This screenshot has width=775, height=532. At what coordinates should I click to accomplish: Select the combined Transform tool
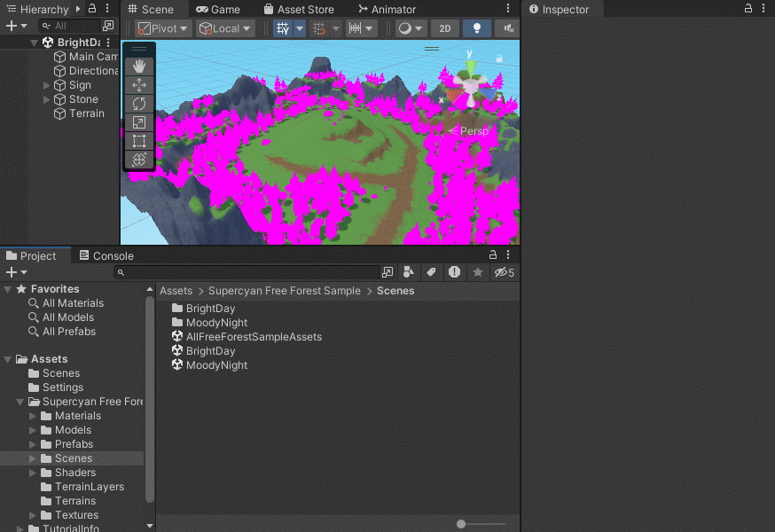(139, 160)
